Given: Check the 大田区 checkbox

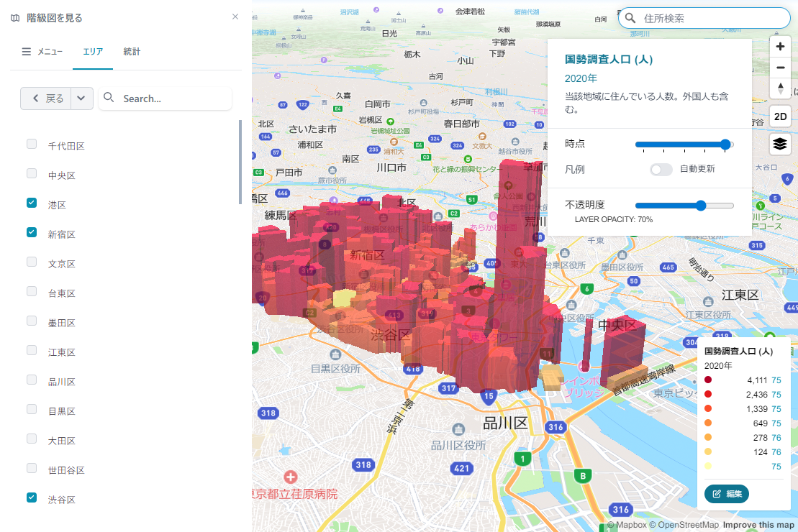Looking at the screenshot, I should tap(32, 439).
